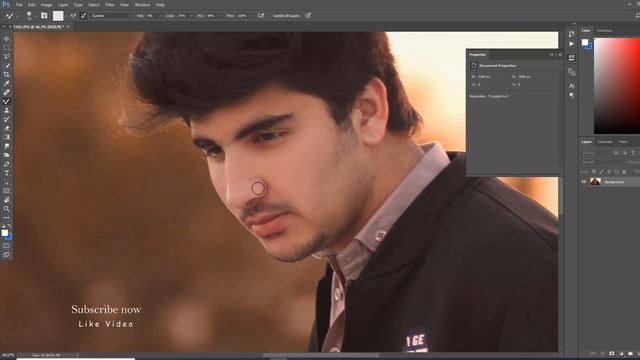Click the Properties panel dock icon
The height and width of the screenshot is (360, 640).
click(571, 58)
